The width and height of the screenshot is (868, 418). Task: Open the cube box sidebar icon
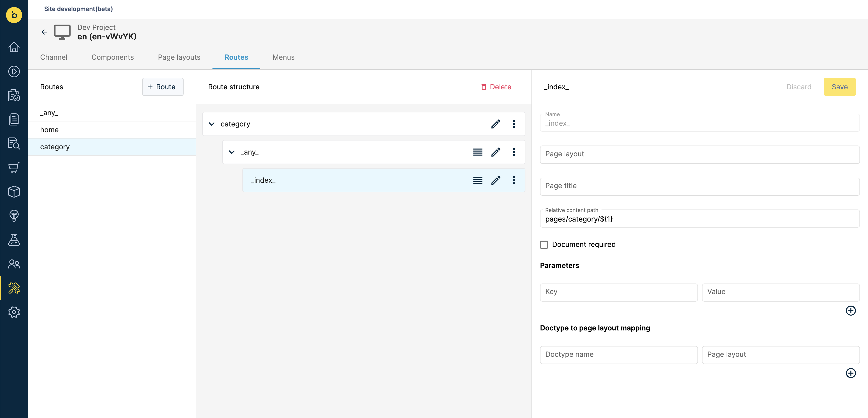[x=14, y=192]
